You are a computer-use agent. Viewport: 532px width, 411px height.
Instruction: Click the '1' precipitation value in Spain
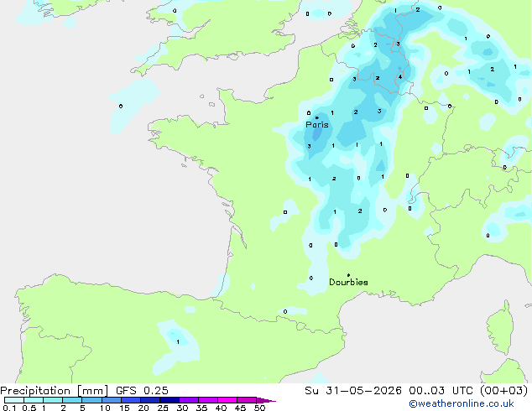pyautogui.click(x=178, y=342)
